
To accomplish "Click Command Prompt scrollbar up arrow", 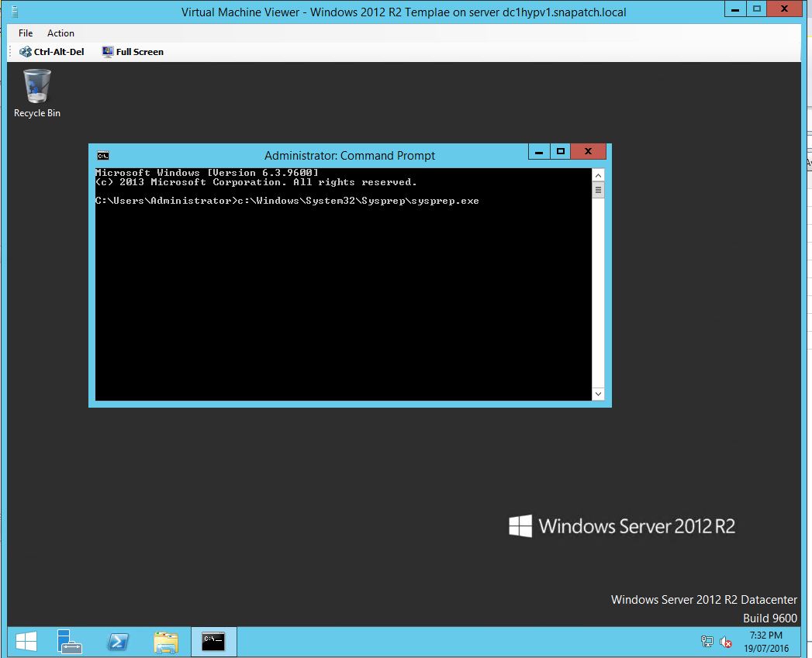I will (598, 175).
